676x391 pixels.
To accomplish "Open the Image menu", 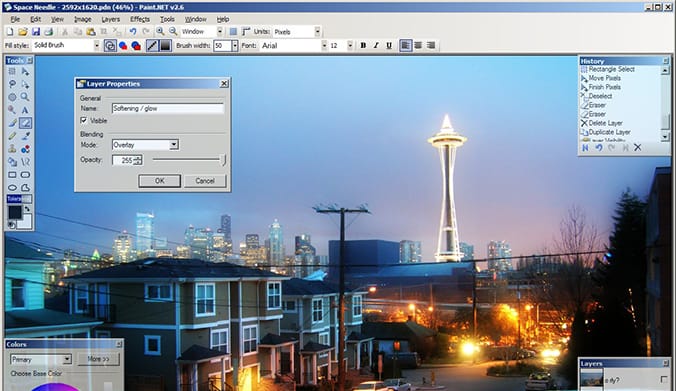I will 82,19.
